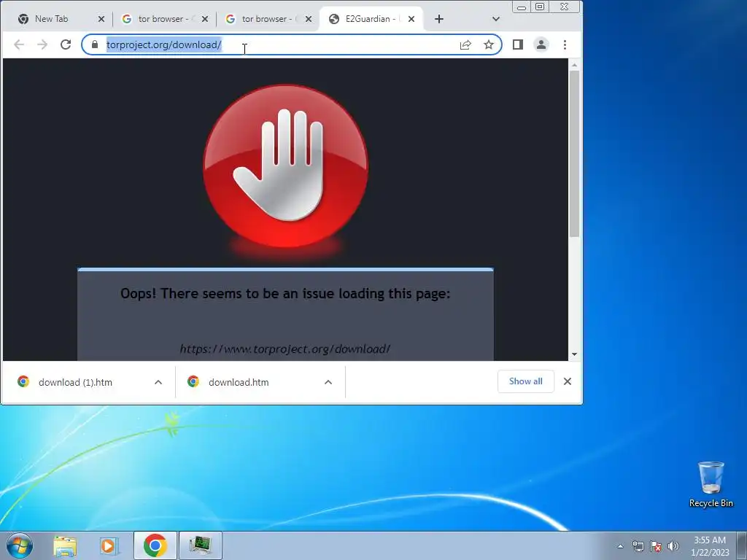Reload the page with the refresh icon
Image resolution: width=747 pixels, height=560 pixels.
pos(66,44)
